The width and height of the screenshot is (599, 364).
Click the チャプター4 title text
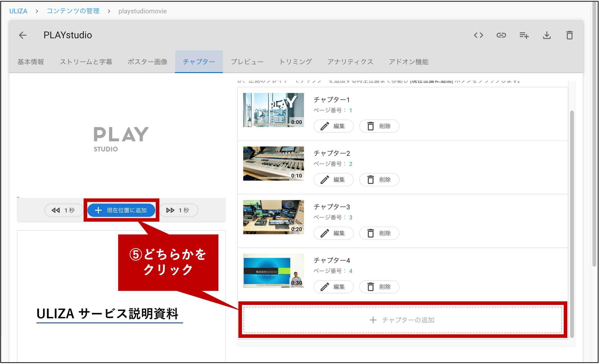point(332,260)
